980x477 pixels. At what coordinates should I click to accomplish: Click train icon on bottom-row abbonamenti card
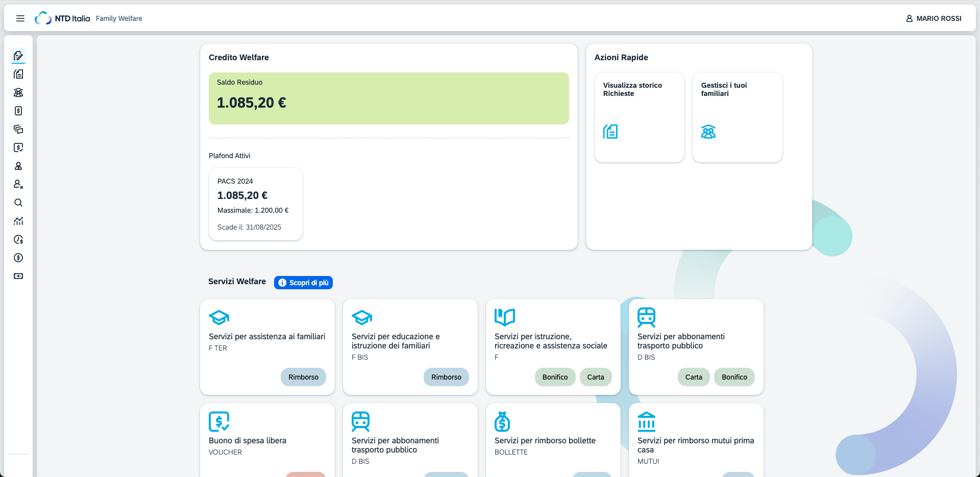pyautogui.click(x=360, y=421)
